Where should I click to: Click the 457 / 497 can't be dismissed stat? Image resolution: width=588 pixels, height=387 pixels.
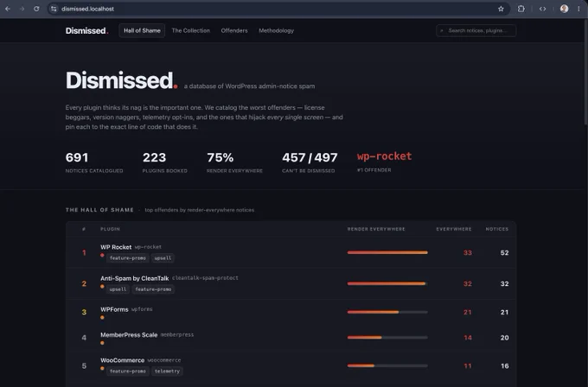pos(310,162)
